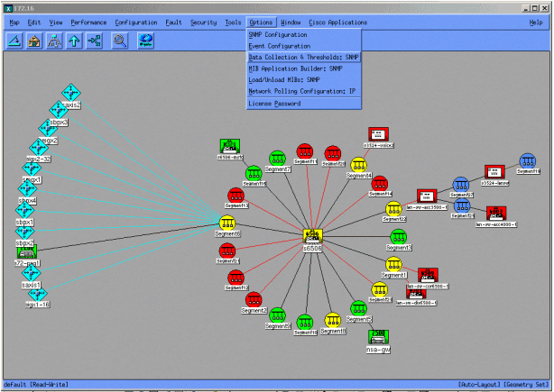This screenshot has width=554, height=392.
Task: Select the green Segment16 node
Action: (254, 174)
